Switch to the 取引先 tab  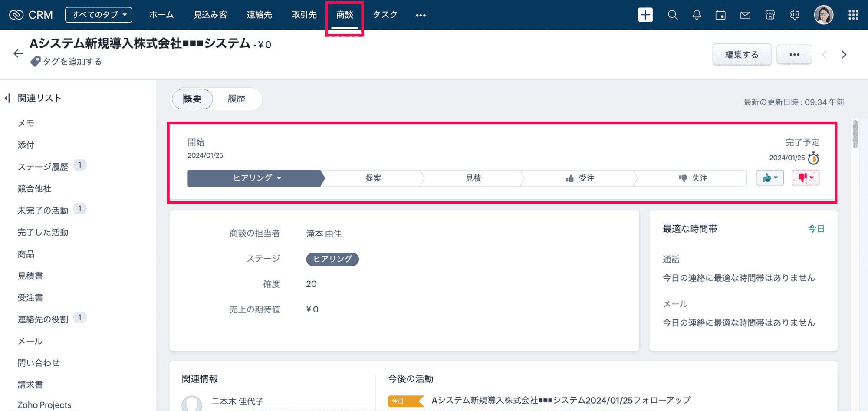click(x=304, y=15)
